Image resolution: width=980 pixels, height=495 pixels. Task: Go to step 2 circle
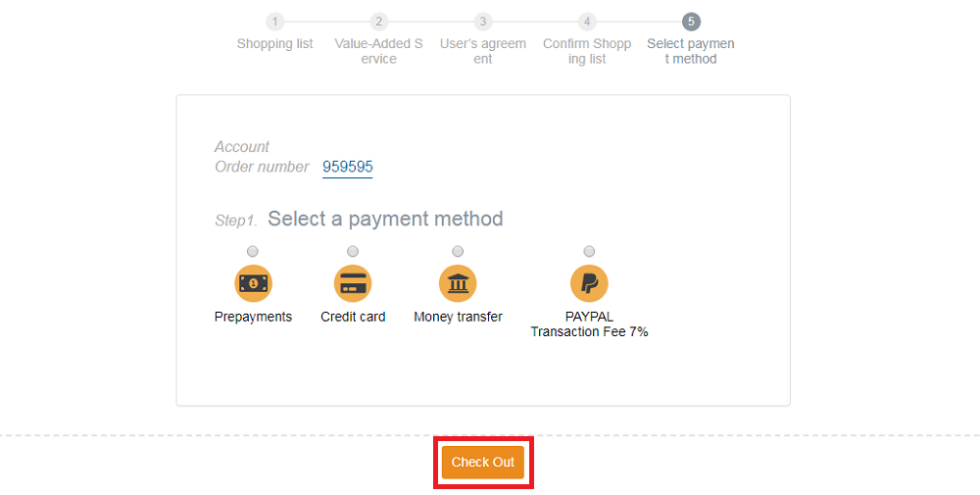tap(378, 22)
